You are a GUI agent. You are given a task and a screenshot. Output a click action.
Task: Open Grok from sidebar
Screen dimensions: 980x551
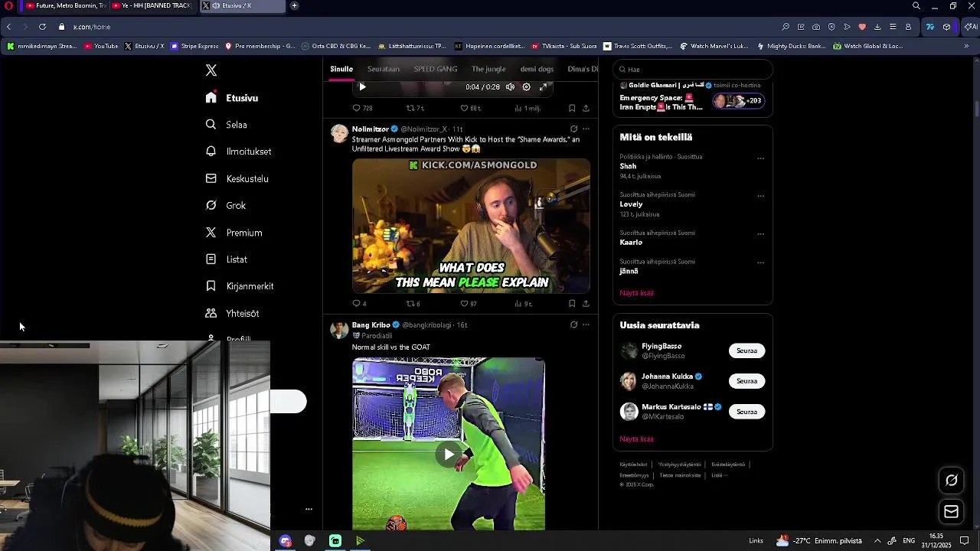(226, 205)
